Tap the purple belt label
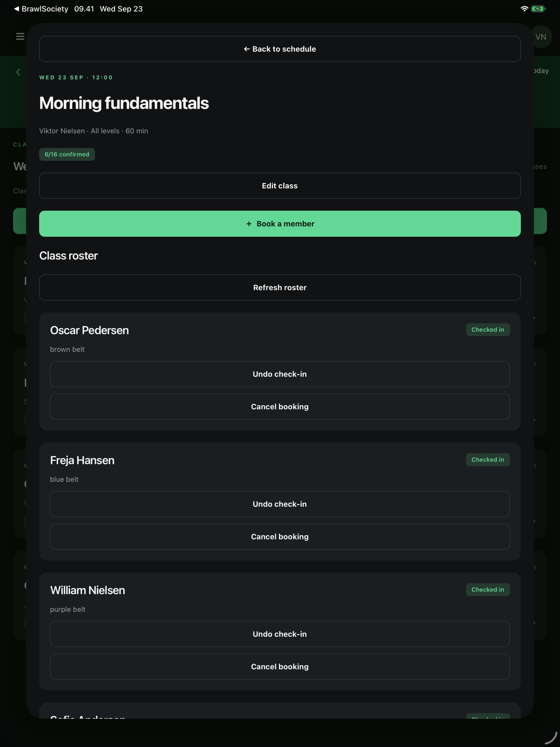560x747 pixels. pos(68,609)
